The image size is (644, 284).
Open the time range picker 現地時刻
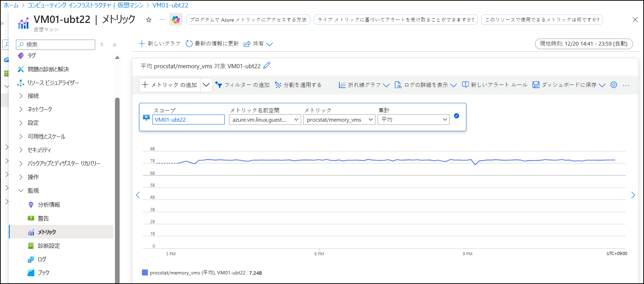[x=584, y=44]
